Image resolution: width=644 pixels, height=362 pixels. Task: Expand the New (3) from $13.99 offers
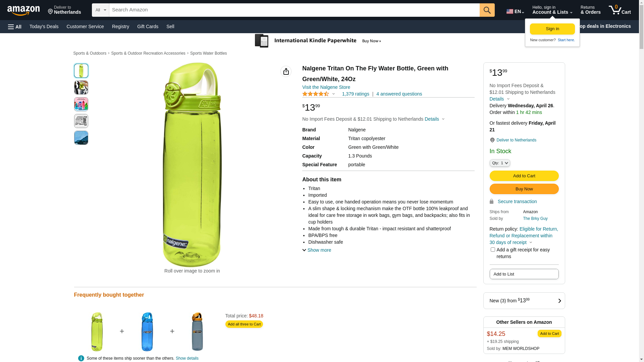tap(524, 301)
